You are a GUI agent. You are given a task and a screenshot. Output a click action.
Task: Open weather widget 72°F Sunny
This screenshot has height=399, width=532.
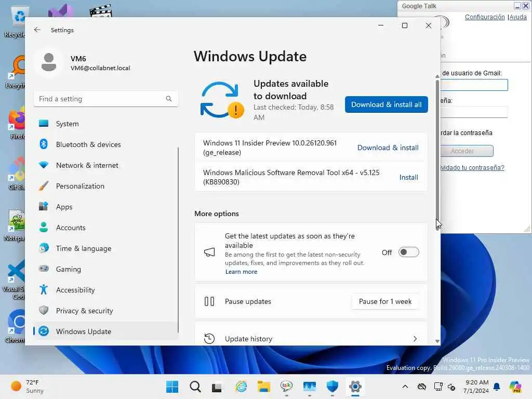pos(27,387)
